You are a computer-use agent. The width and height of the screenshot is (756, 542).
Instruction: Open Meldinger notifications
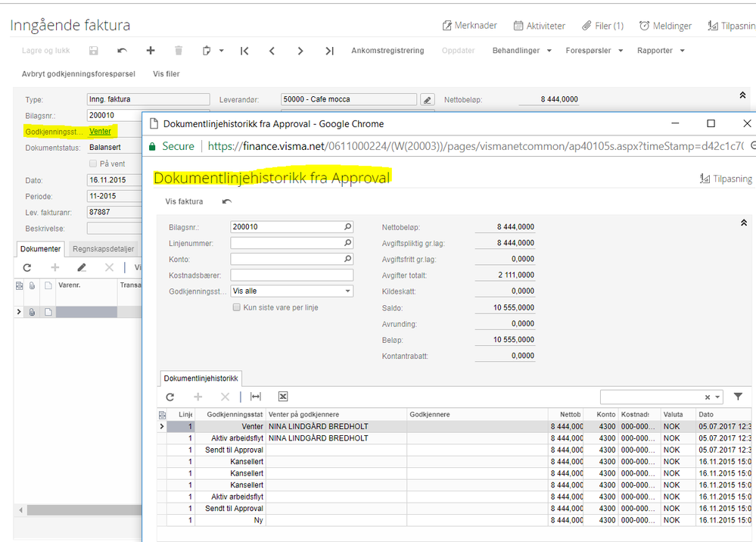coord(665,26)
